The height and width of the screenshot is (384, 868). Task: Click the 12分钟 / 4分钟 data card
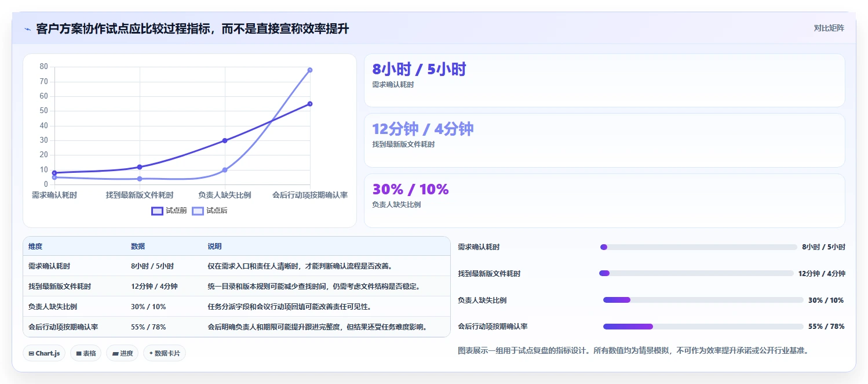pos(604,140)
